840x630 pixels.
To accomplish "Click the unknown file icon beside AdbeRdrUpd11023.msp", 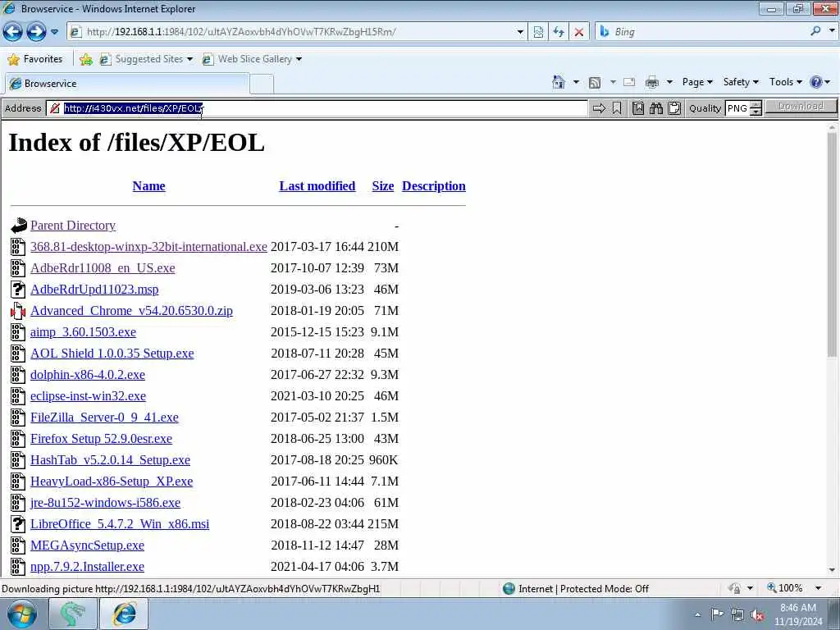I will [18, 290].
